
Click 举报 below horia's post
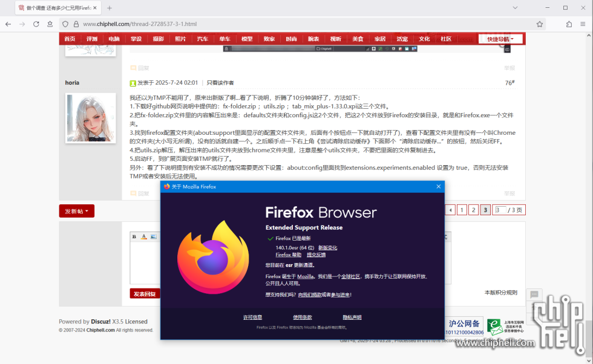tap(509, 193)
